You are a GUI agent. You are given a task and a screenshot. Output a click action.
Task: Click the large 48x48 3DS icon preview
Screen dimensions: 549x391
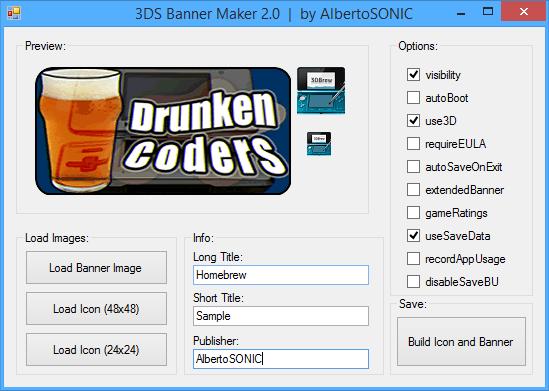[x=321, y=91]
